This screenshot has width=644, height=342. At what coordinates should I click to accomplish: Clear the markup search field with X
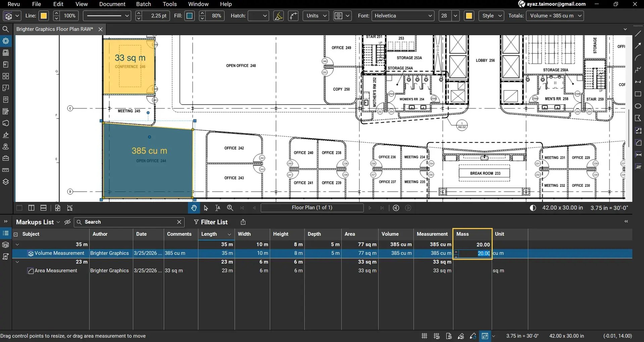(179, 222)
